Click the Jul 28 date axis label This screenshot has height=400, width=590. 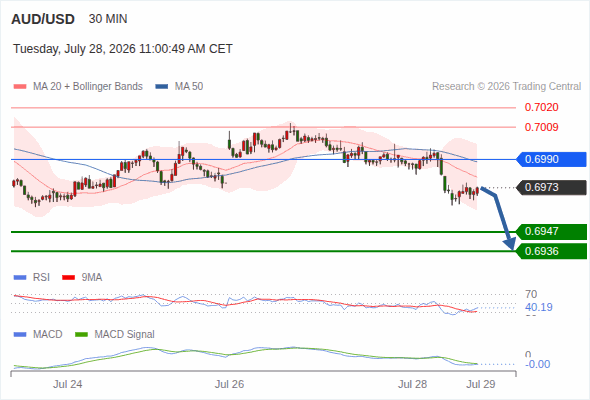point(412,385)
